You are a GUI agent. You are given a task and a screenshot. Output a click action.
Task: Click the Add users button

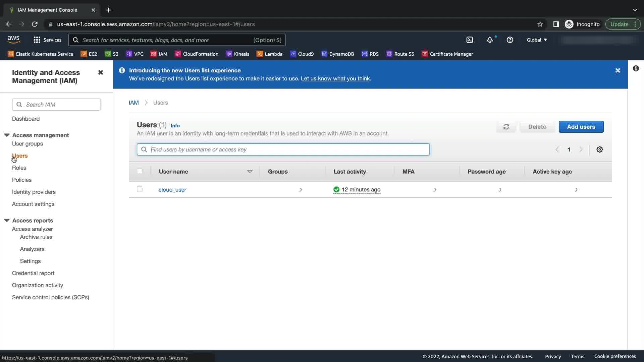pos(581,127)
